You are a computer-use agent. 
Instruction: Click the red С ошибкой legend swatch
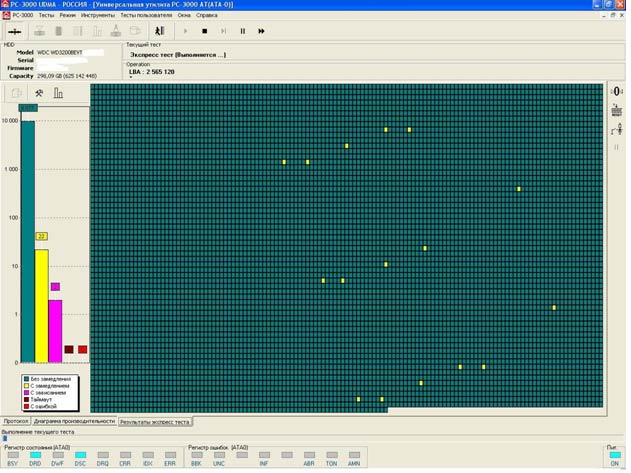point(27,407)
